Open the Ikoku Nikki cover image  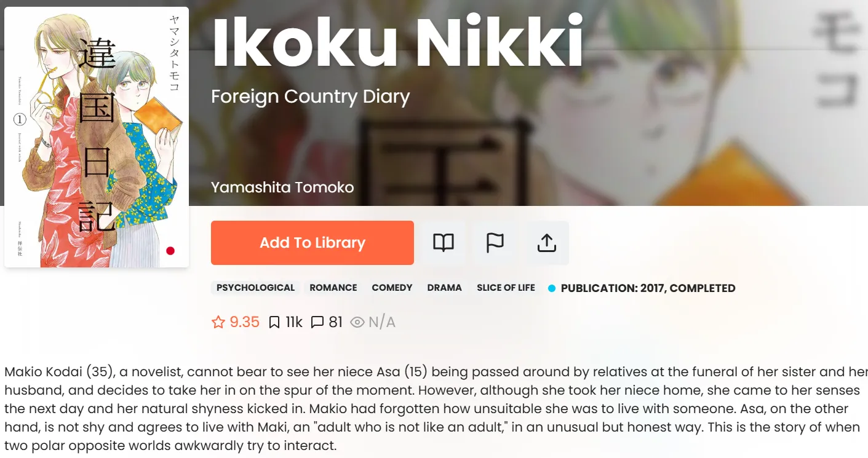coord(97,137)
